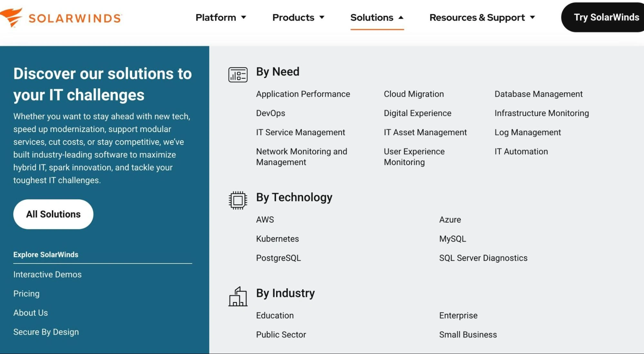Select Application Performance solution

pyautogui.click(x=303, y=94)
